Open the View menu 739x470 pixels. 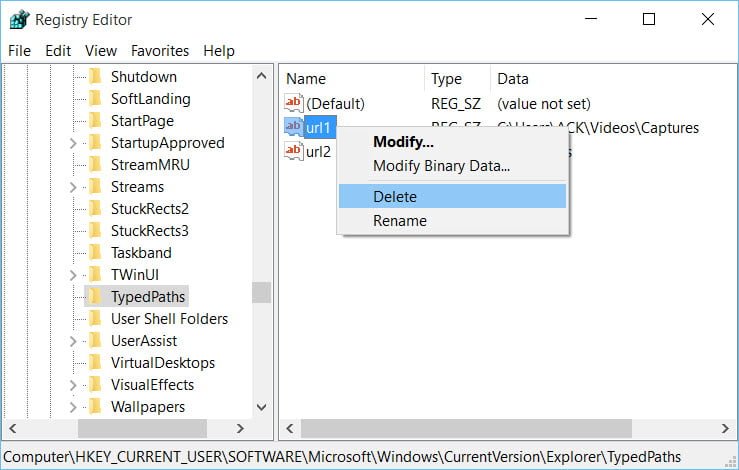(x=101, y=50)
